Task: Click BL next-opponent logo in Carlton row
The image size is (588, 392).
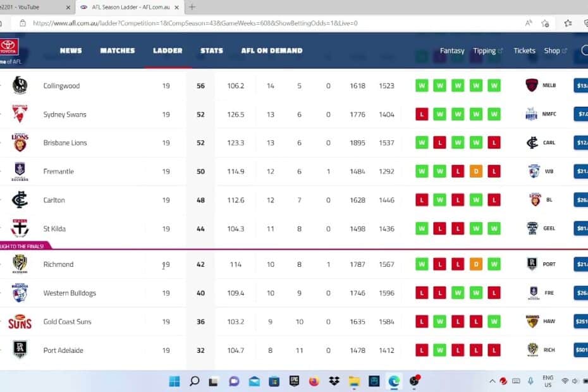Action: click(x=535, y=200)
